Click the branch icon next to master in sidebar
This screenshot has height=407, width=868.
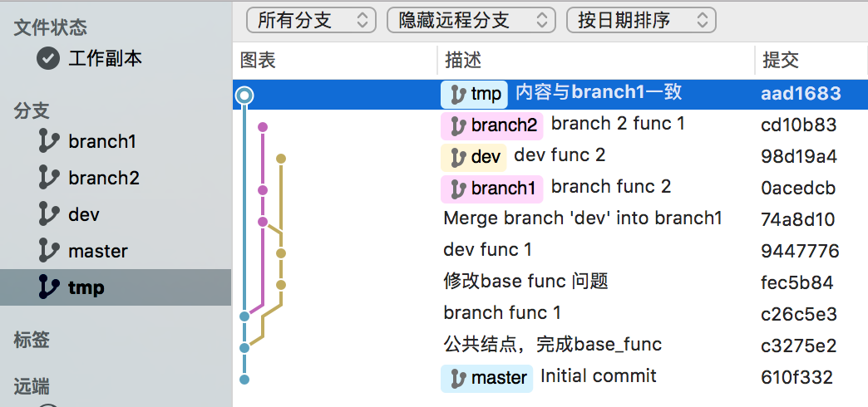49,251
